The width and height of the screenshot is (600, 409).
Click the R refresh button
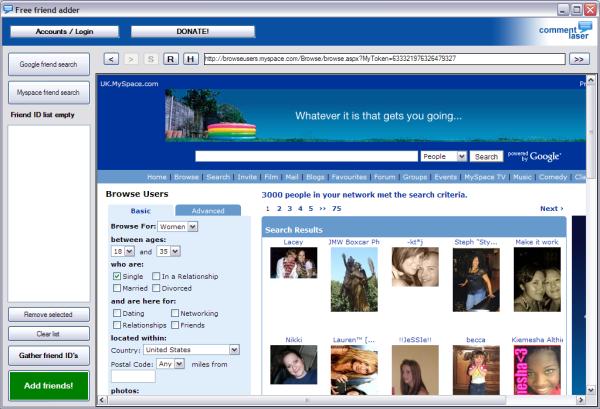(171, 59)
